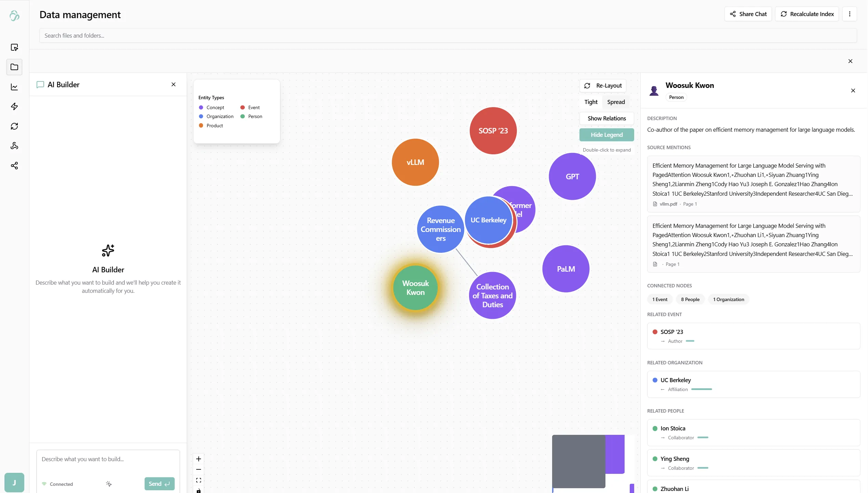868x493 pixels.
Task: Click the analytics chart sidebar icon
Action: pos(14,87)
